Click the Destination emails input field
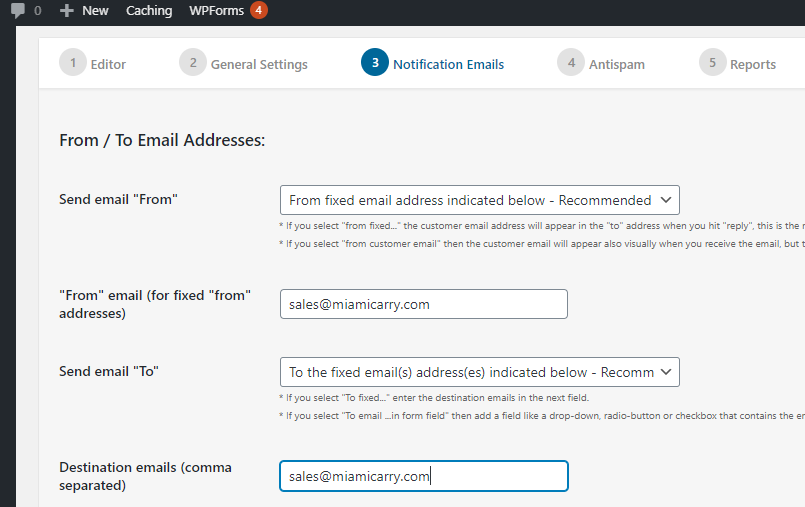This screenshot has width=805, height=507. (424, 476)
